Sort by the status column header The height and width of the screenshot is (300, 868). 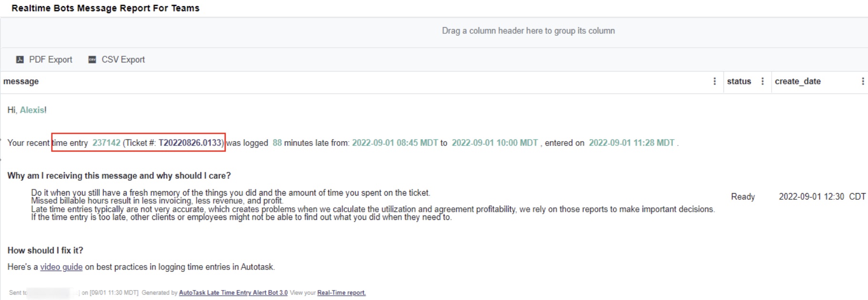click(x=739, y=82)
